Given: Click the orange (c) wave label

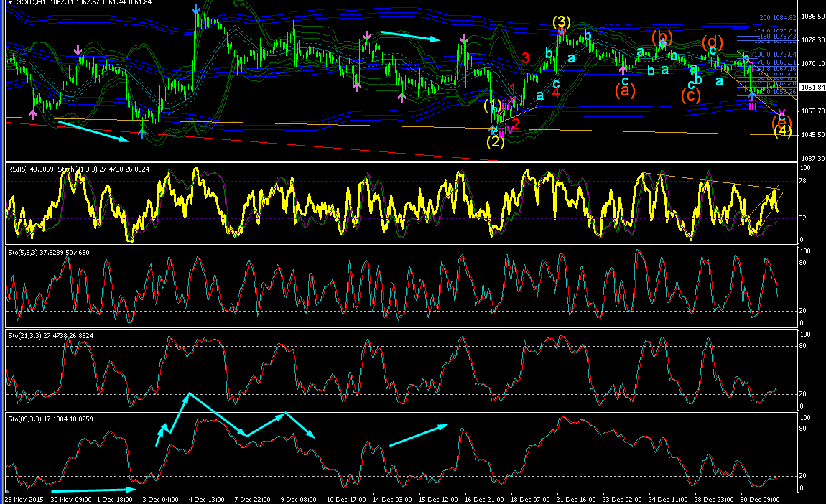Looking at the screenshot, I should click(x=690, y=96).
